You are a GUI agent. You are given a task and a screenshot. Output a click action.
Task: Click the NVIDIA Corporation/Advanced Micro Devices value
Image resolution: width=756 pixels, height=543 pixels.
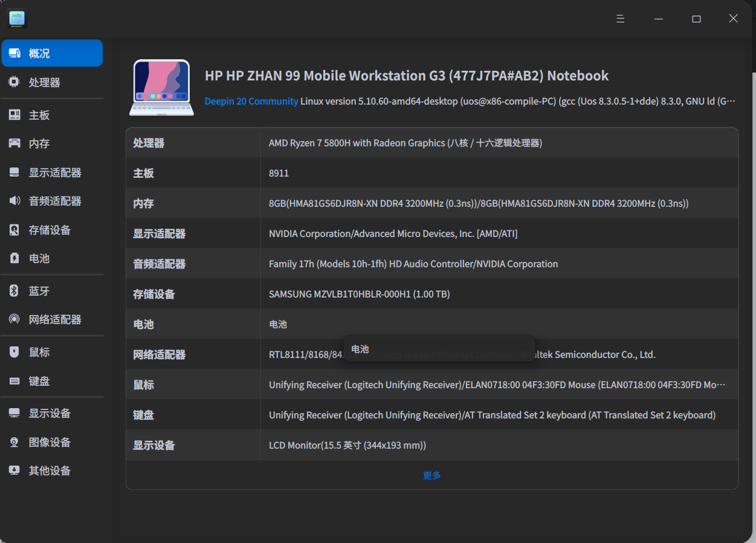pyautogui.click(x=393, y=233)
